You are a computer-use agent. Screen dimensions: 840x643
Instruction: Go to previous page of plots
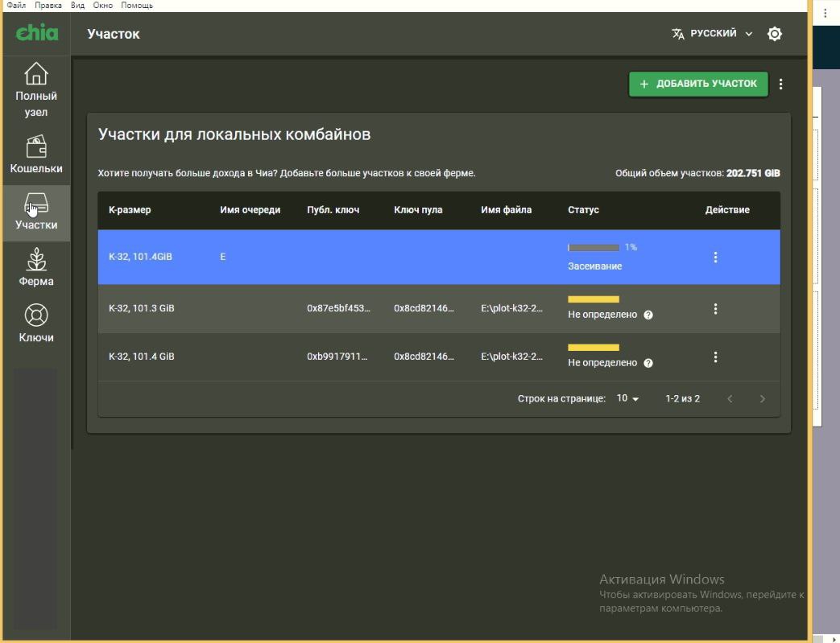point(729,398)
